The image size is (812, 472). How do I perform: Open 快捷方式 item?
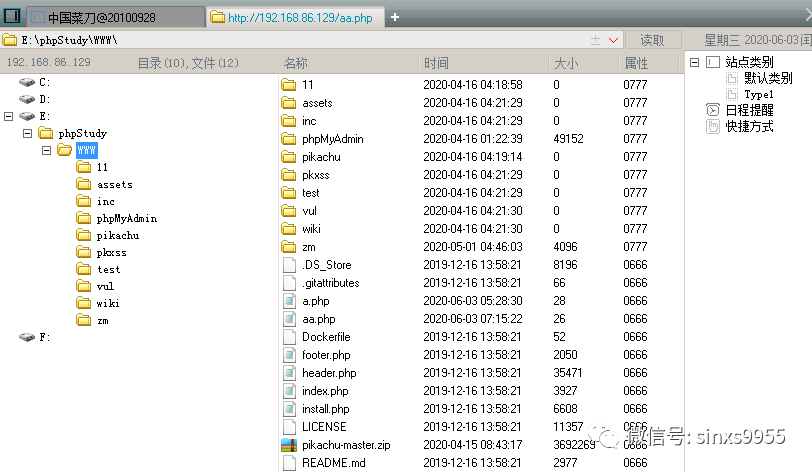(749, 126)
